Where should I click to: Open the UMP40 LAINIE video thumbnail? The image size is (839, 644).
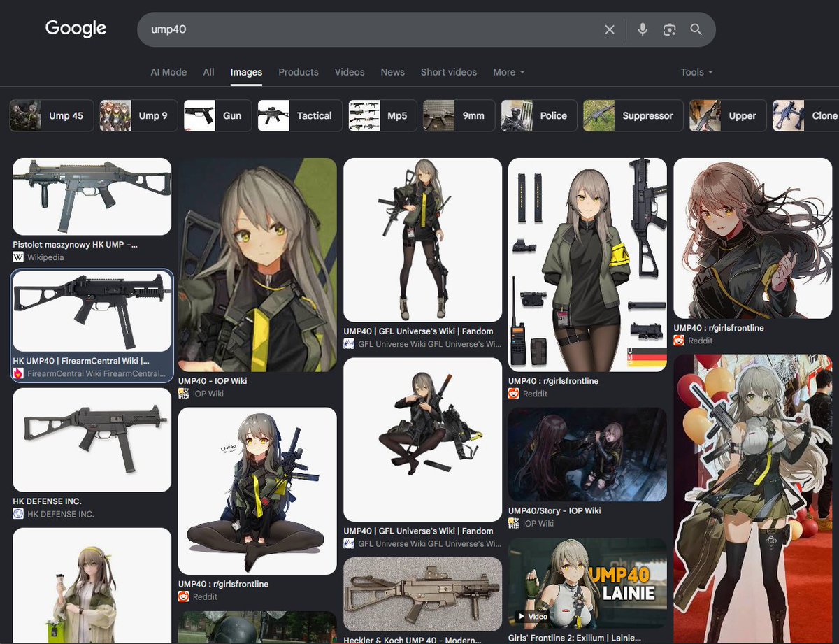(x=587, y=583)
